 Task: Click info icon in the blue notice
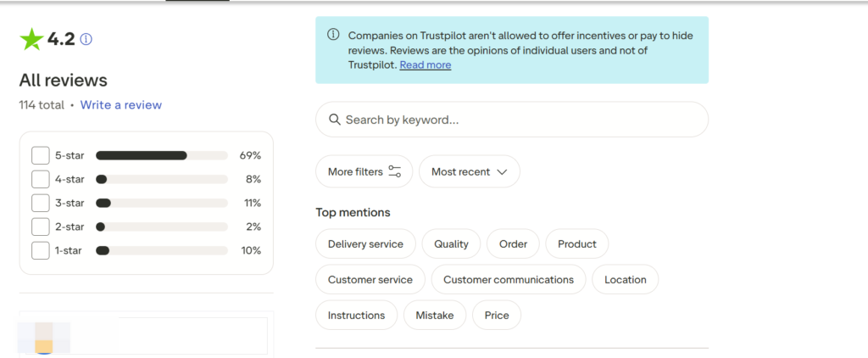(333, 35)
